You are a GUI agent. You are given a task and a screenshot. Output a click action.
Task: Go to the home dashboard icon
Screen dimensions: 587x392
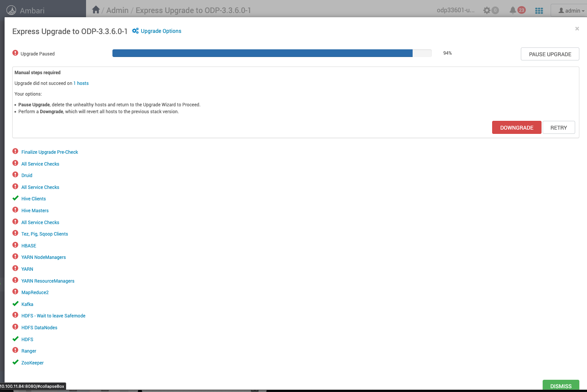click(x=96, y=10)
